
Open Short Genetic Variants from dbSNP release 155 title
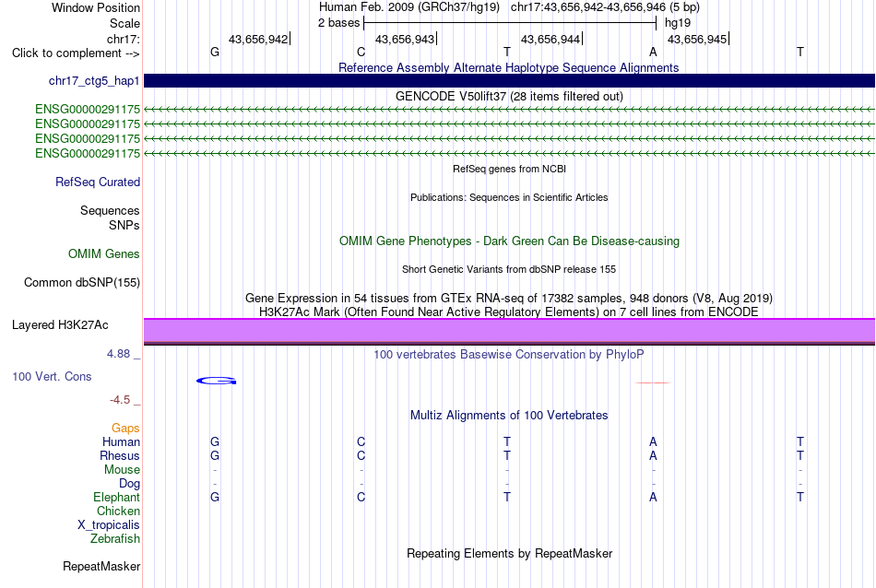509,269
